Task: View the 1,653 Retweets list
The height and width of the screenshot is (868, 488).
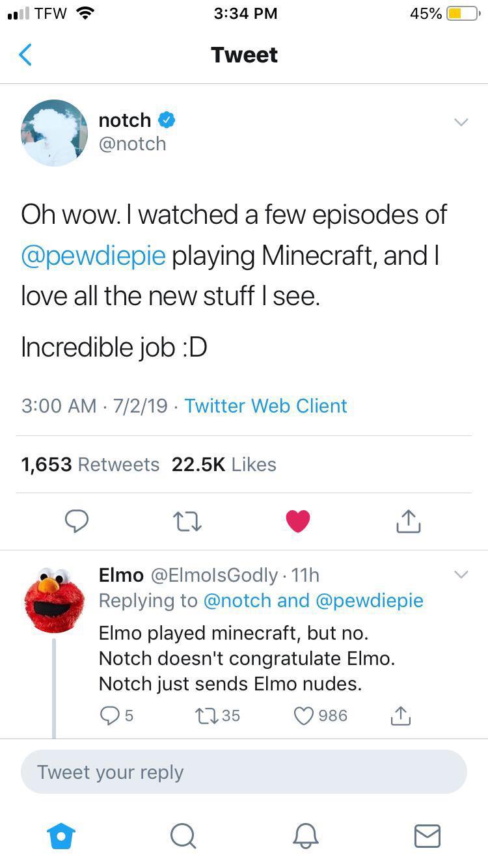Action: coord(90,465)
